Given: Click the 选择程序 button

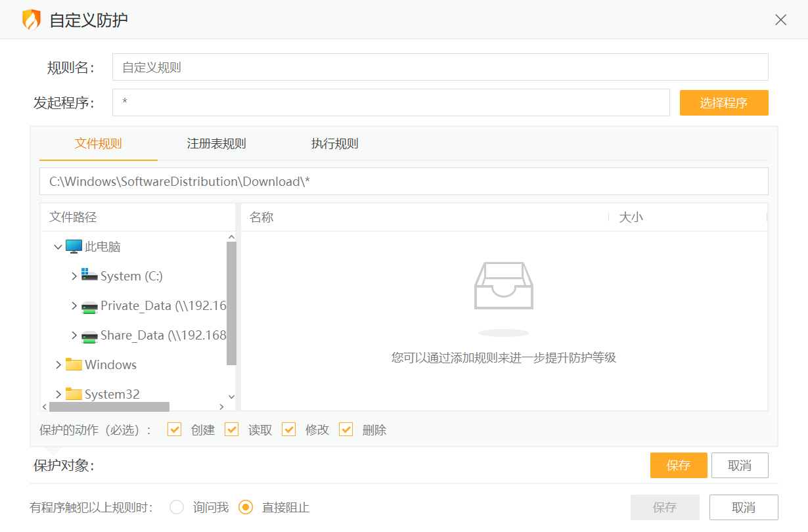Looking at the screenshot, I should click(724, 103).
